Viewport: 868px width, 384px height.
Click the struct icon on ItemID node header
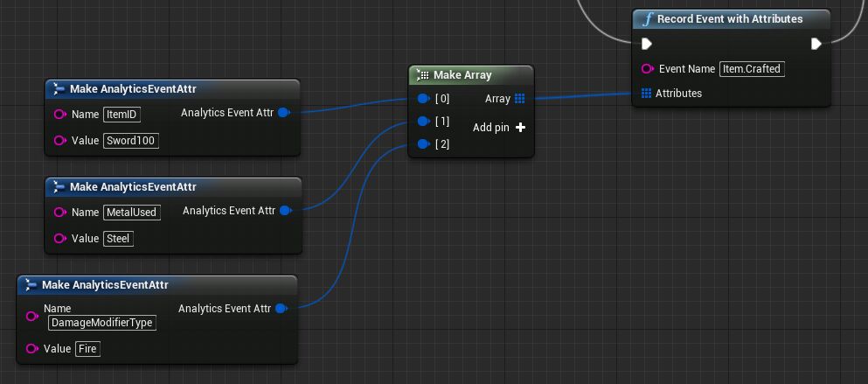point(58,89)
